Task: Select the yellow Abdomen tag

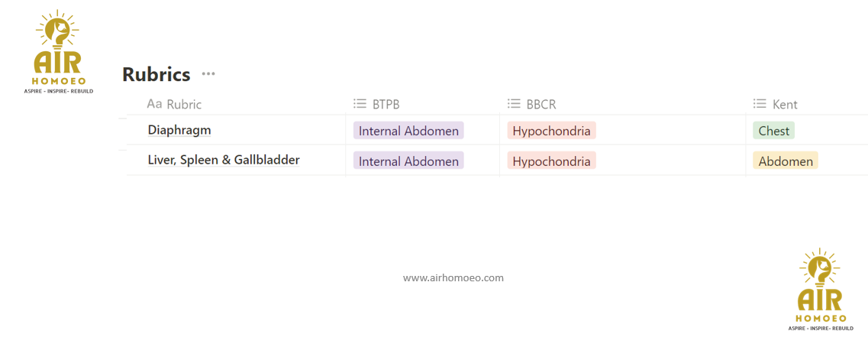Action: tap(785, 161)
